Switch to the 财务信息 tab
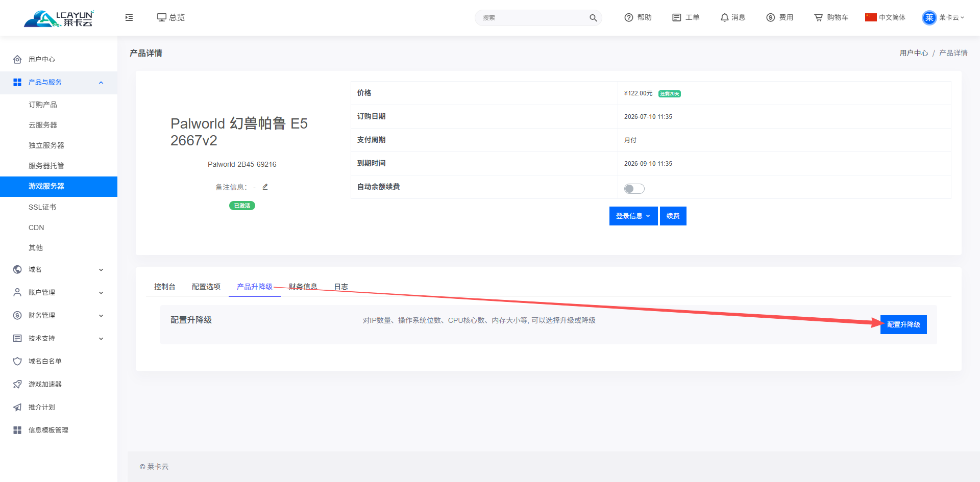 (303, 287)
